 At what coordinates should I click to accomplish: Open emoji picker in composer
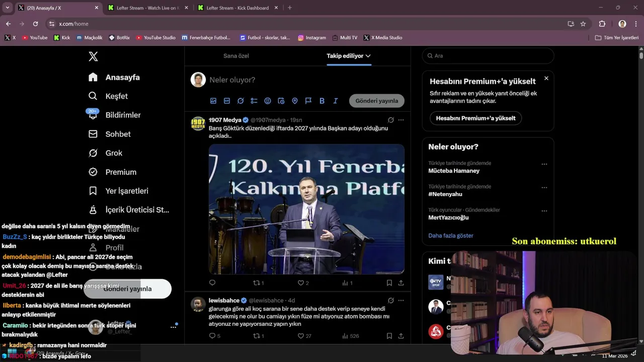pos(268,101)
